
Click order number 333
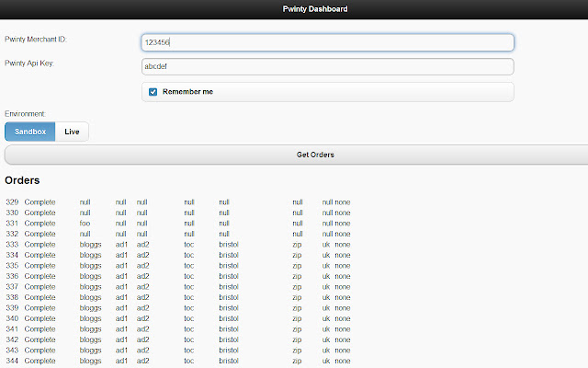pyautogui.click(x=12, y=245)
